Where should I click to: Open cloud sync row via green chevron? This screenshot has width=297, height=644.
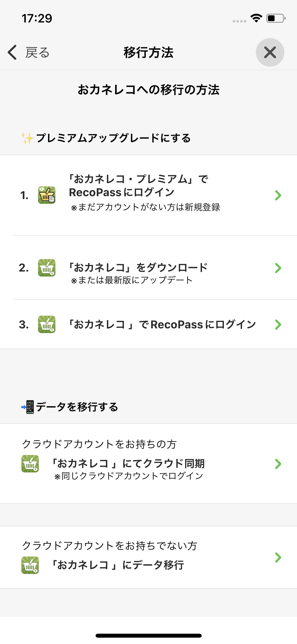tap(278, 464)
